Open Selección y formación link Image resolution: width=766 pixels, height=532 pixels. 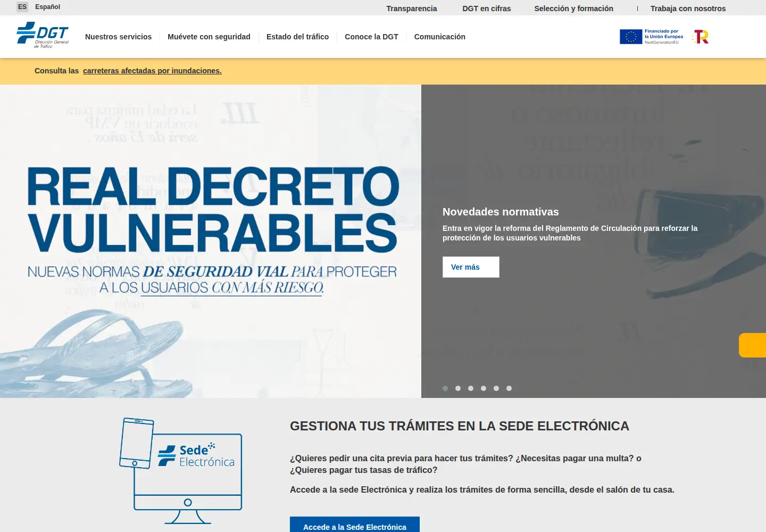(x=574, y=9)
